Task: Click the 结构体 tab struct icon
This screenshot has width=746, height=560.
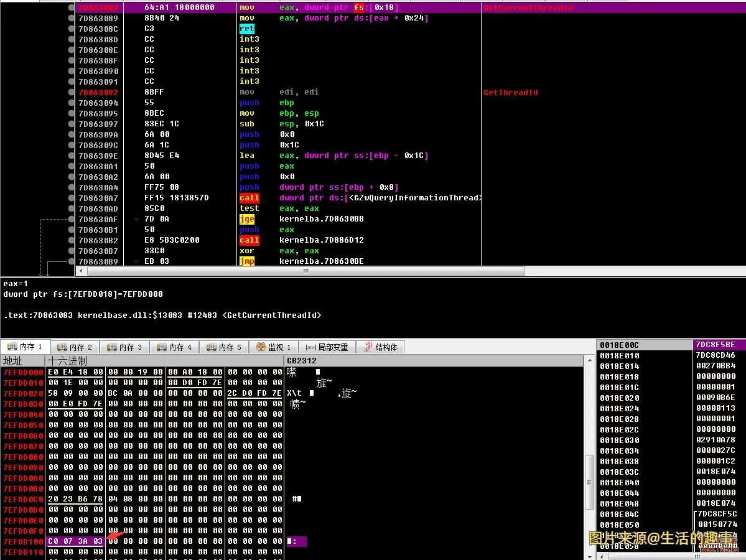Action: [x=368, y=347]
